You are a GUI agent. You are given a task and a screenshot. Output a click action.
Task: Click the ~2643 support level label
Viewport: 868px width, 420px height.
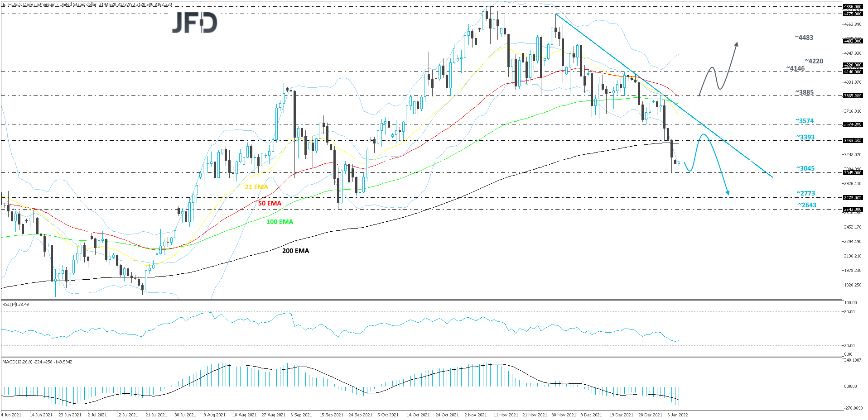point(807,205)
